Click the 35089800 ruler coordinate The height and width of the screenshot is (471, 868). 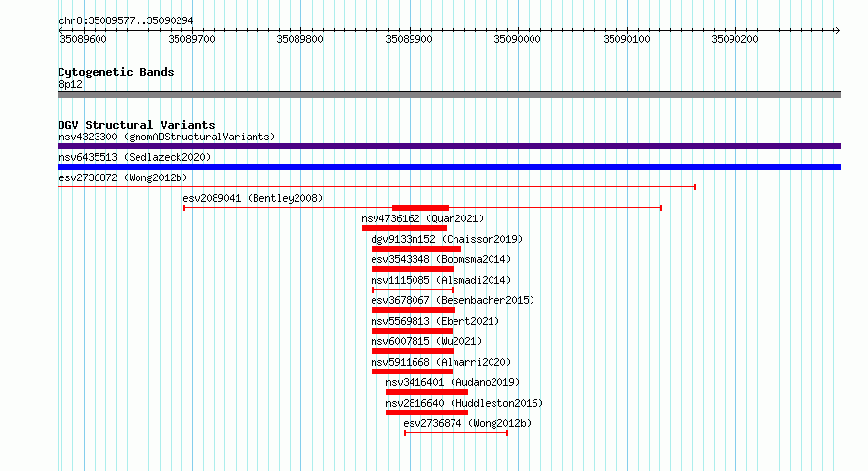pos(300,39)
